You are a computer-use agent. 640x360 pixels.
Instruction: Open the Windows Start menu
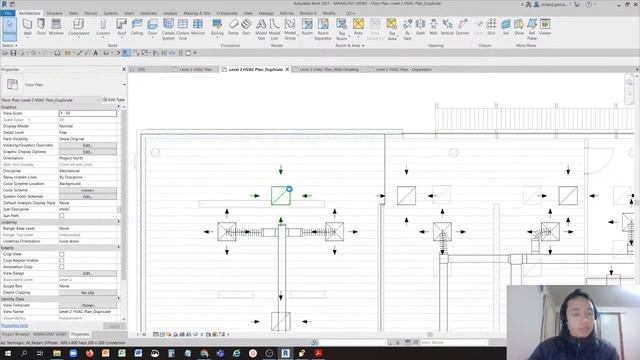7,353
